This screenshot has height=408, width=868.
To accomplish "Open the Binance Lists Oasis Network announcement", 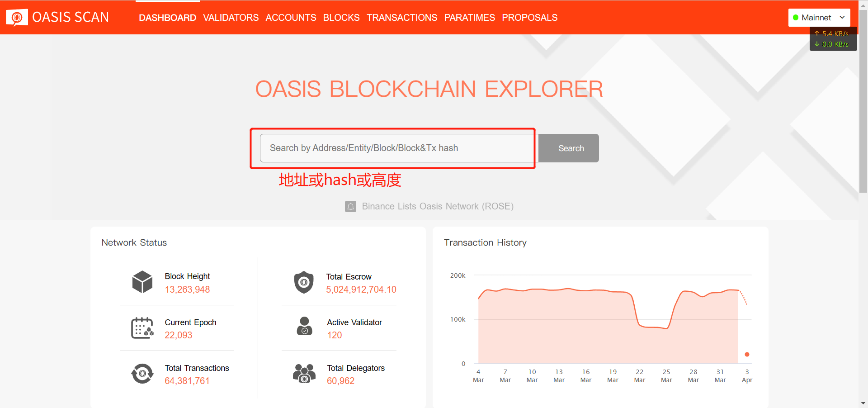I will 438,206.
